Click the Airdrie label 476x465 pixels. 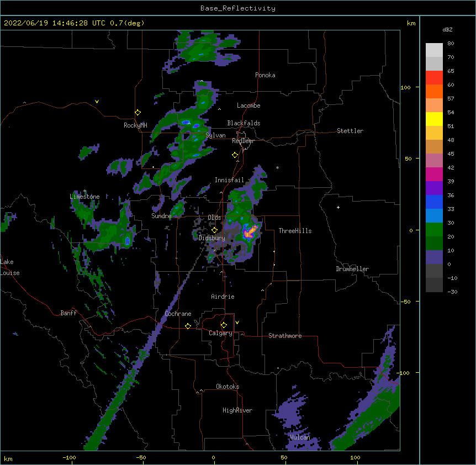point(223,297)
